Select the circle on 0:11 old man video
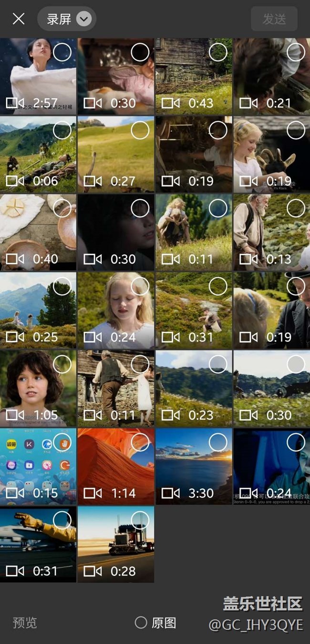This screenshot has height=644, width=310. [140, 364]
